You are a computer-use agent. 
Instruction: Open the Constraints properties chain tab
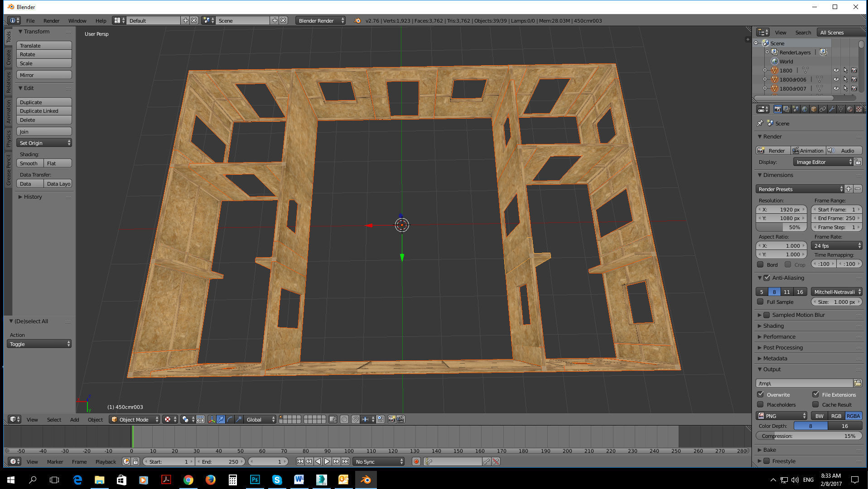823,109
